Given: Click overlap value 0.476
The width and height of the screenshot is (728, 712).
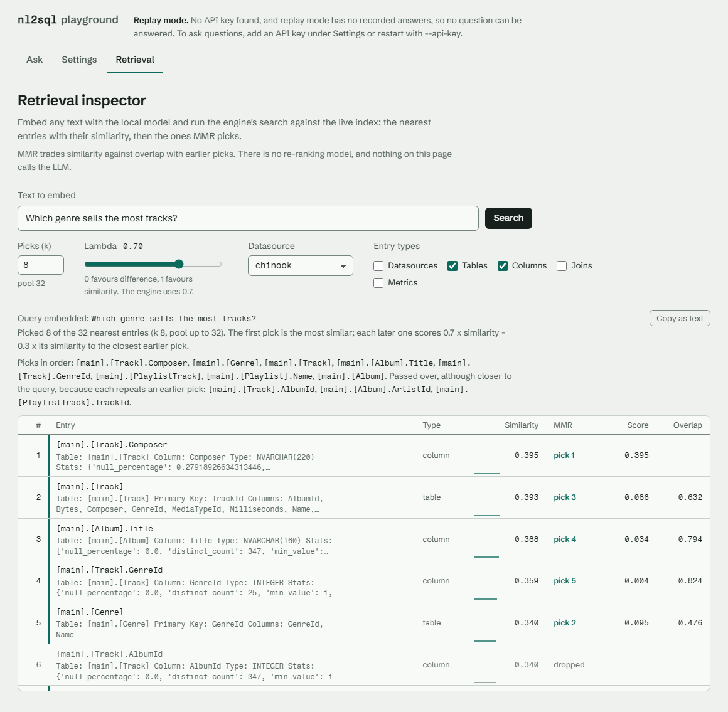Looking at the screenshot, I should click(690, 623).
